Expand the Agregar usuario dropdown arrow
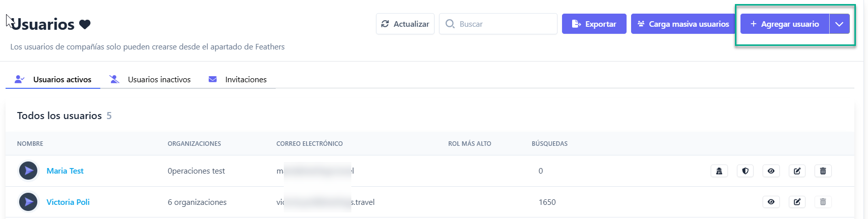Viewport: 868px width, 219px height. tap(839, 24)
